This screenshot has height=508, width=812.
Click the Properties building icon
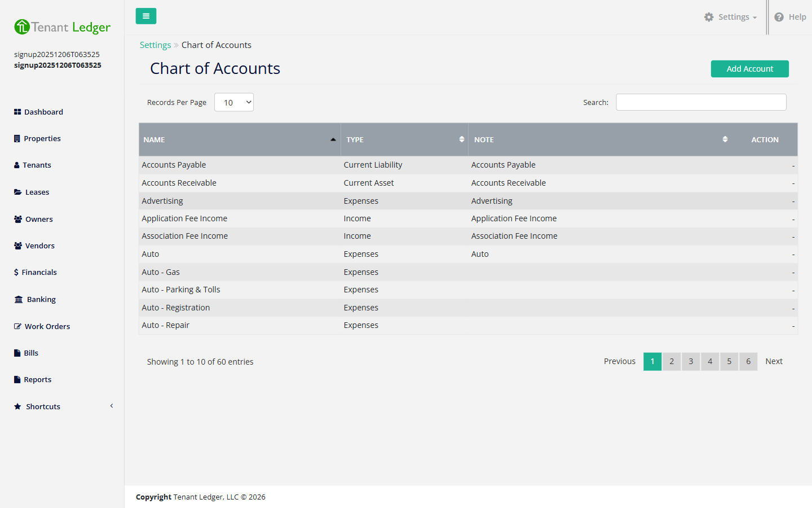click(17, 138)
